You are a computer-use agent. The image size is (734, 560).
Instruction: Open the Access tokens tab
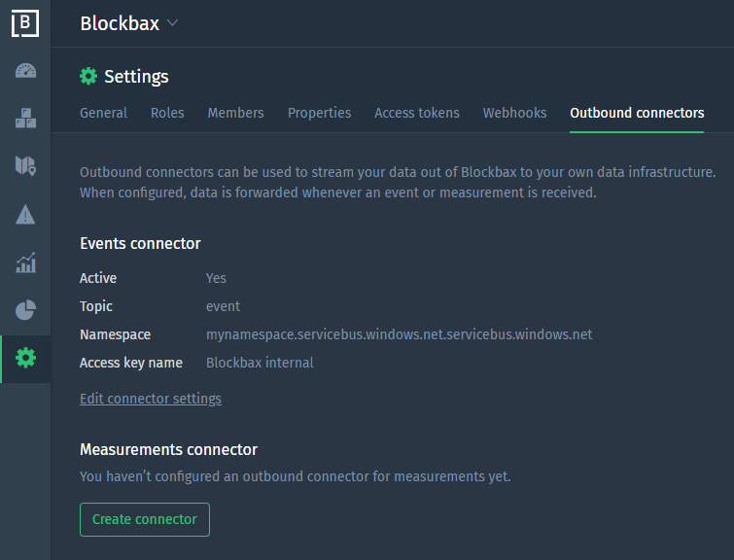[417, 113]
